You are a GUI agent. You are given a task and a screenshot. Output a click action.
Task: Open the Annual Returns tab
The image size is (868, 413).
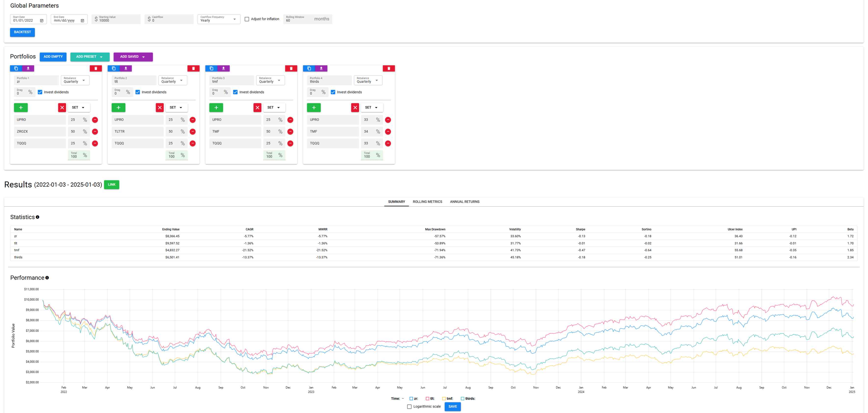(464, 202)
